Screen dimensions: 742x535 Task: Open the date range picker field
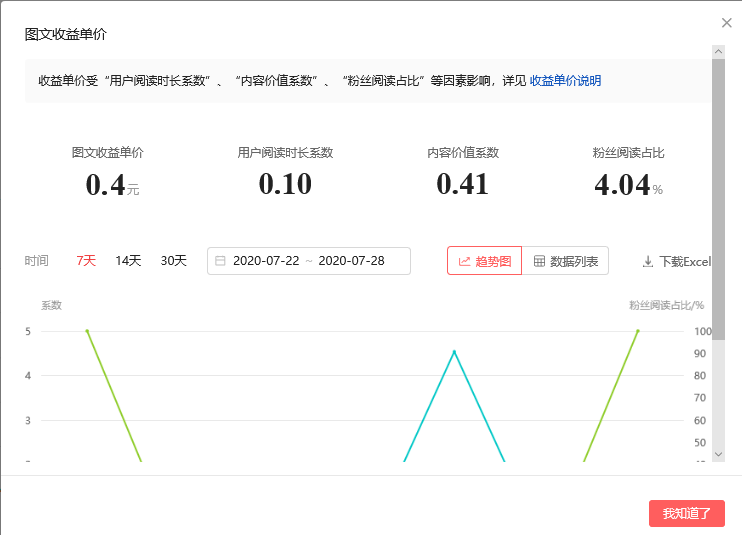tap(309, 261)
